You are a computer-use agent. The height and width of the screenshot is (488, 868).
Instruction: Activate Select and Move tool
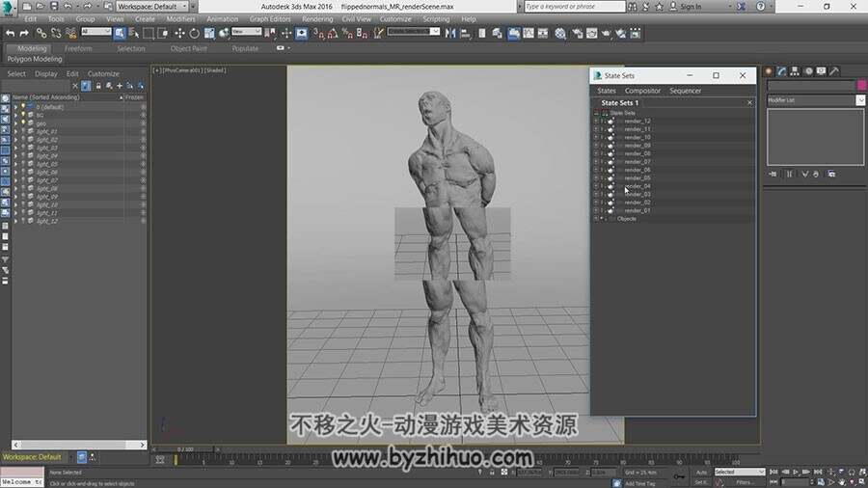tap(179, 33)
